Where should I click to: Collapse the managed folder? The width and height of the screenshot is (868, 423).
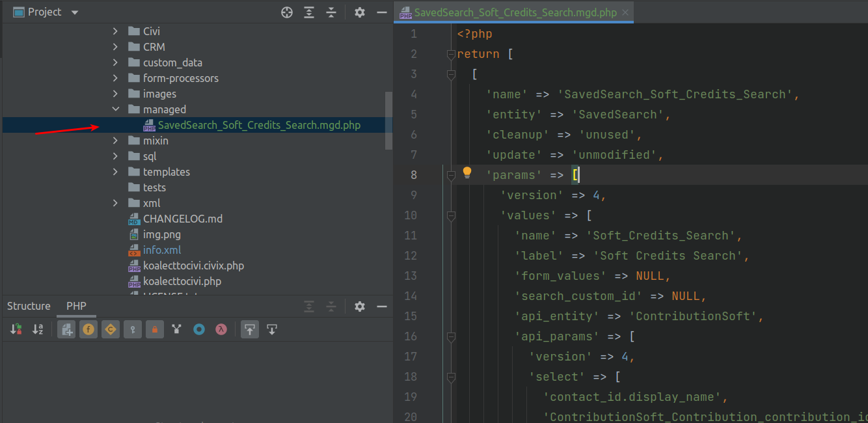point(116,109)
